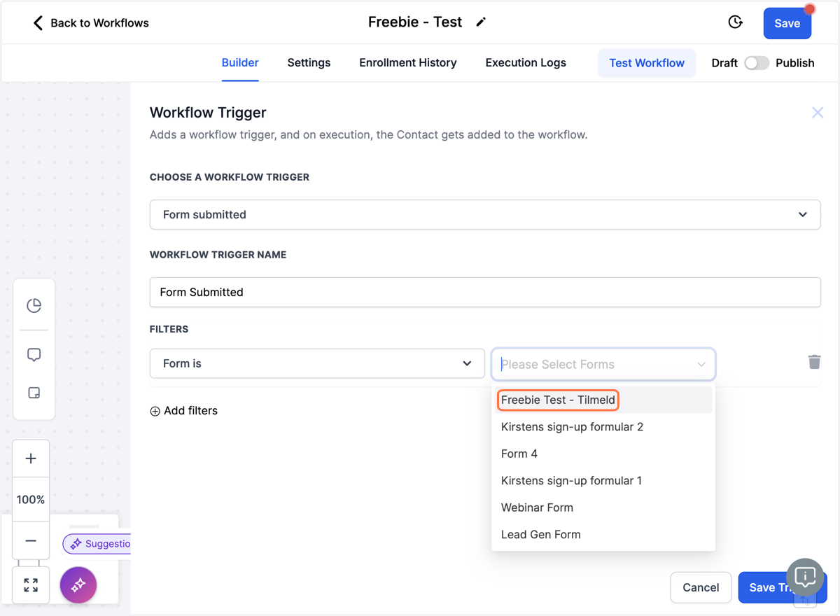This screenshot has height=616, width=840.
Task: Click the Suggestions pill
Action: (x=97, y=543)
